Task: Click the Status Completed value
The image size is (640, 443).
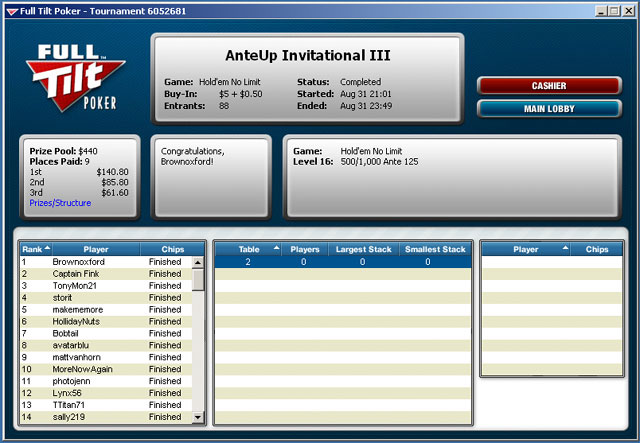Action: (x=360, y=82)
